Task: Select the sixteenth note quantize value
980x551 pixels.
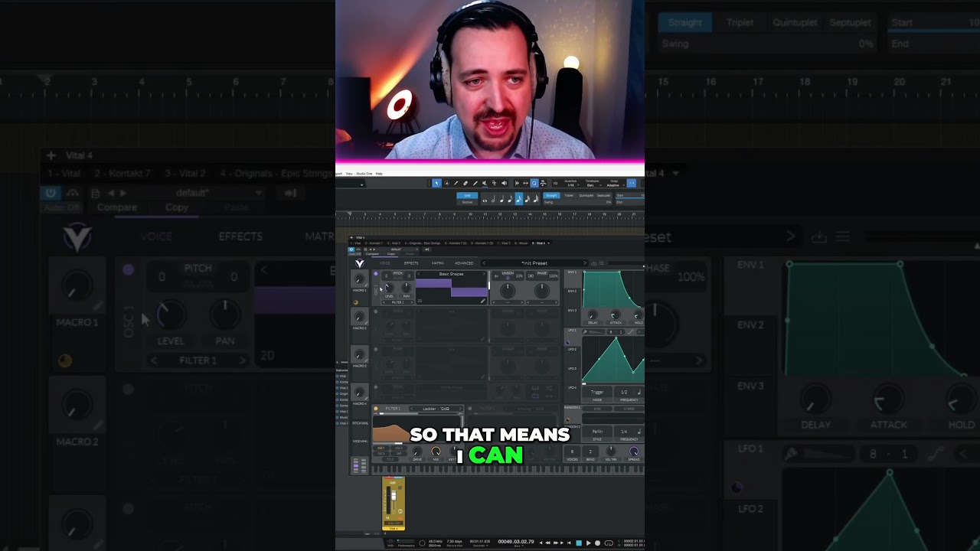Action: [x=519, y=199]
